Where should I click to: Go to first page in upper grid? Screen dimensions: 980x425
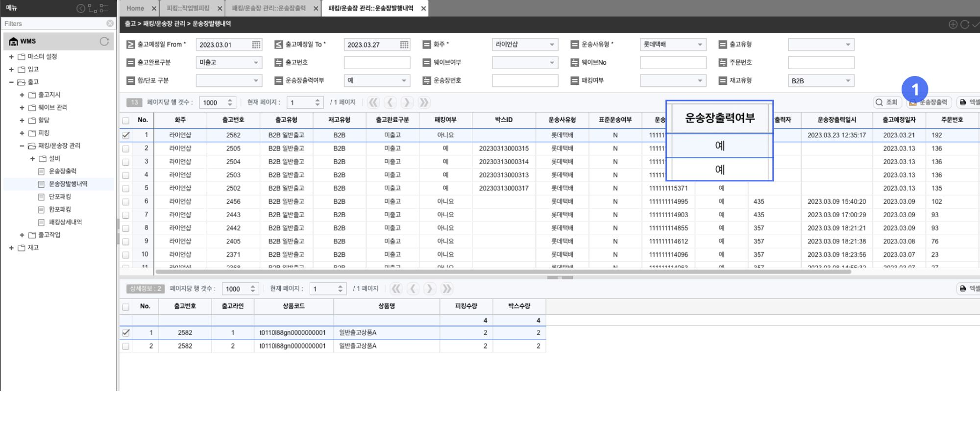pos(373,102)
